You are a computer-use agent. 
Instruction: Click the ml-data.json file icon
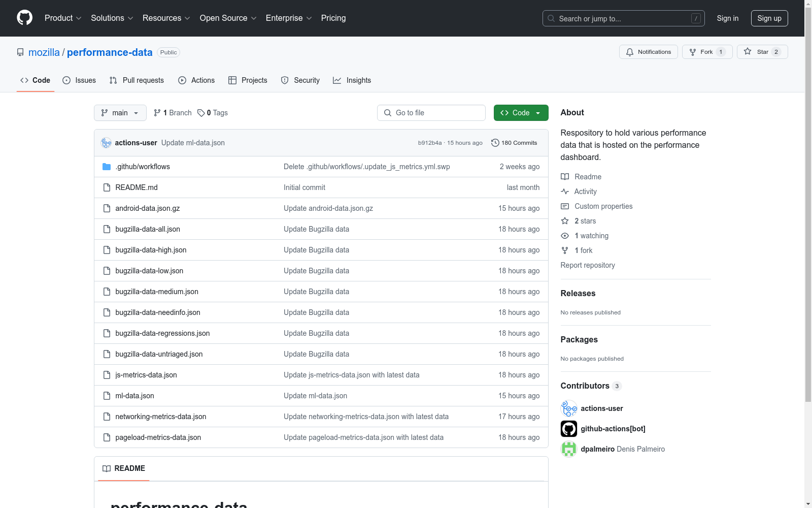[107, 396]
